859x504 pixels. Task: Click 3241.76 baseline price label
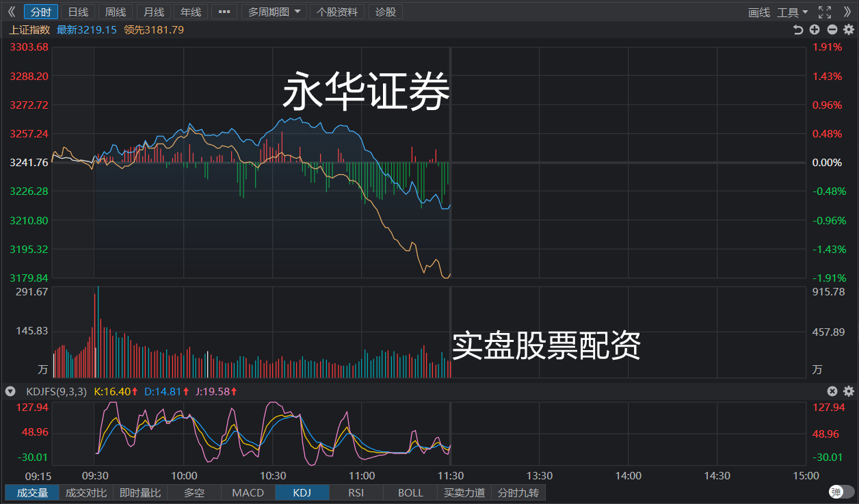tap(29, 163)
